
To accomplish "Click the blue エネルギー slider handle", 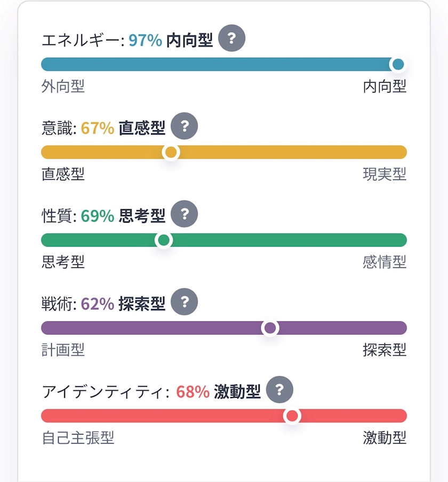I will click(x=398, y=64).
